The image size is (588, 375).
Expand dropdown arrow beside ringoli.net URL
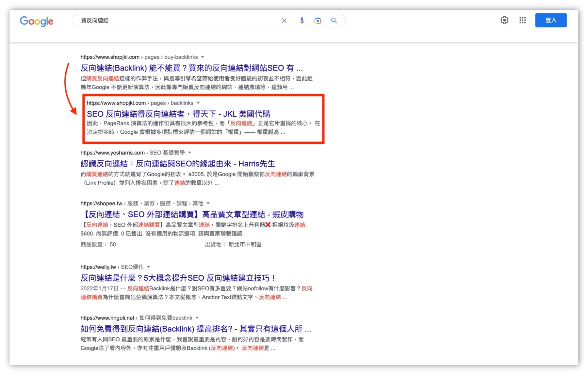(x=197, y=318)
